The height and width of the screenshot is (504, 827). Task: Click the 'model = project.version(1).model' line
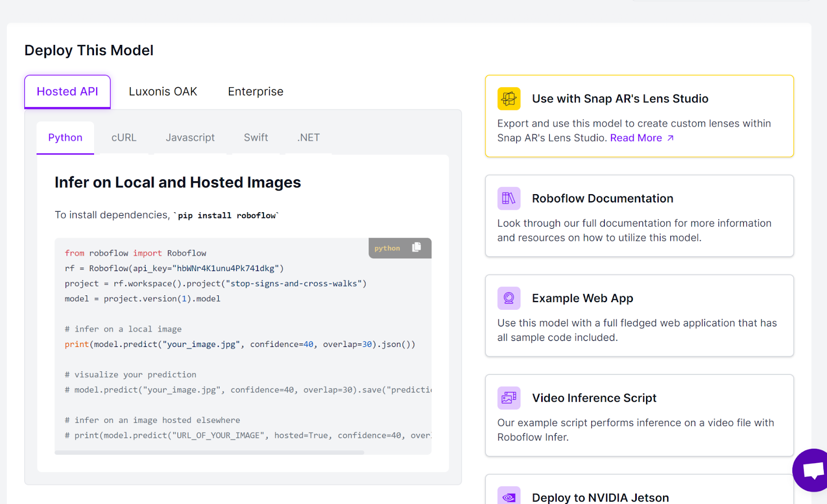coord(143,298)
